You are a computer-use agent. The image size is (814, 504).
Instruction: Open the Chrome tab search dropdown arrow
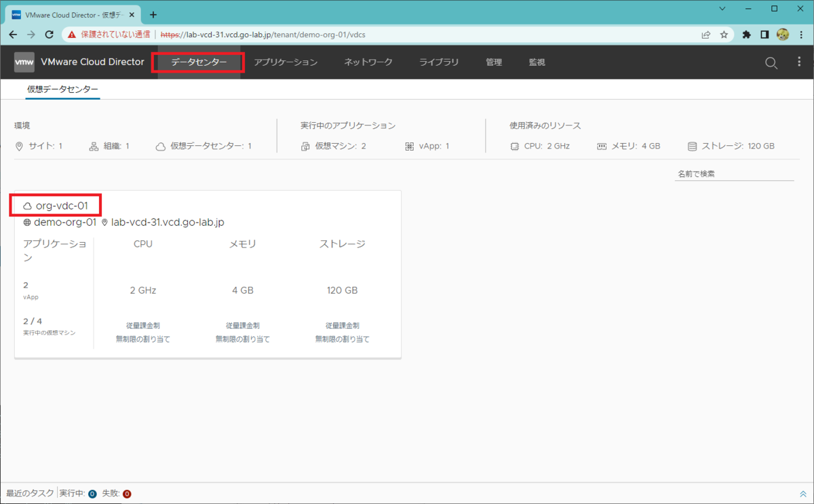(722, 9)
